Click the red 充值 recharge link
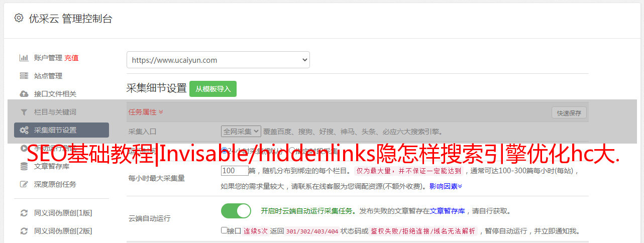Image resolution: width=644 pixels, height=243 pixels. (x=71, y=58)
